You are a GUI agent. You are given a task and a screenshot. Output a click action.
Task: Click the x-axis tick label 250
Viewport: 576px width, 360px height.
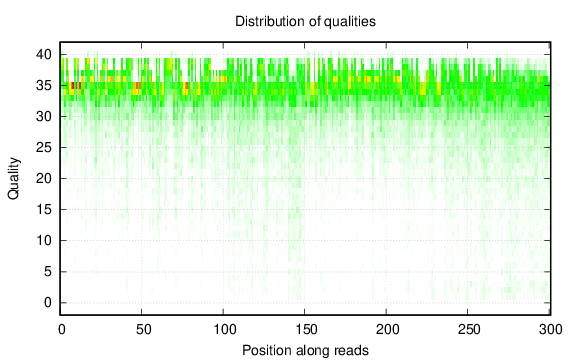[469, 329]
